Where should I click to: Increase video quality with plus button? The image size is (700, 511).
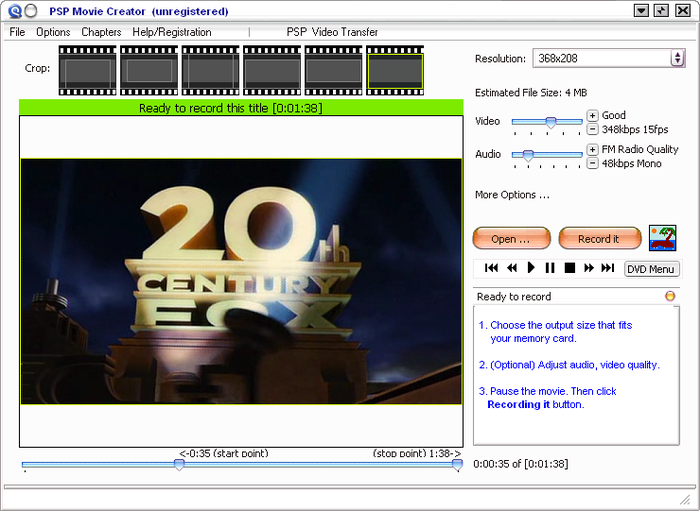[593, 116]
